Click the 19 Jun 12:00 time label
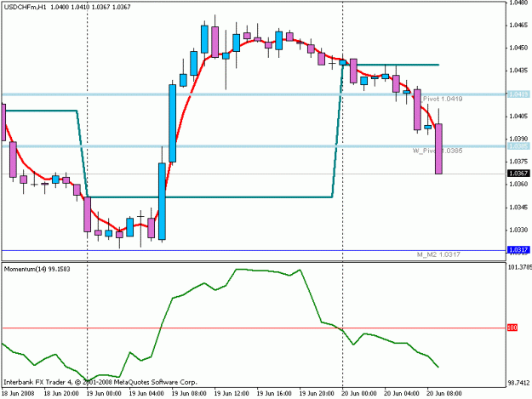The width and height of the screenshot is (532, 399). pyautogui.click(x=232, y=394)
